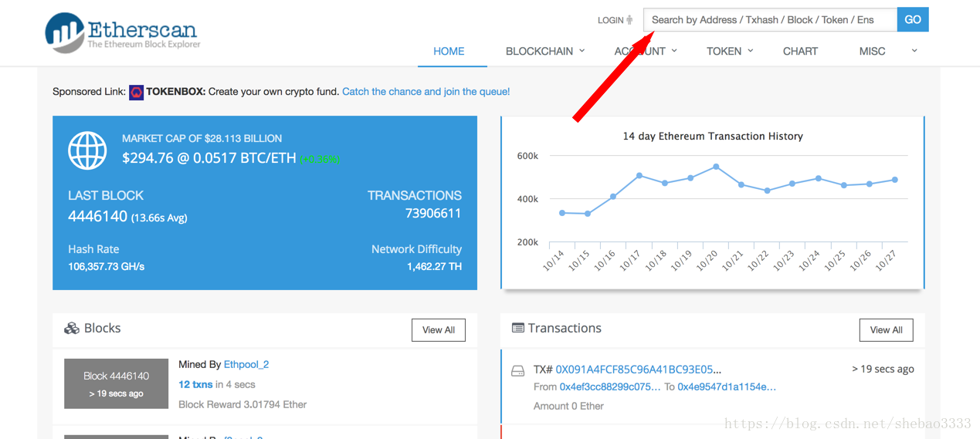Expand the MISC menu
The width and height of the screenshot is (980, 439).
[888, 51]
